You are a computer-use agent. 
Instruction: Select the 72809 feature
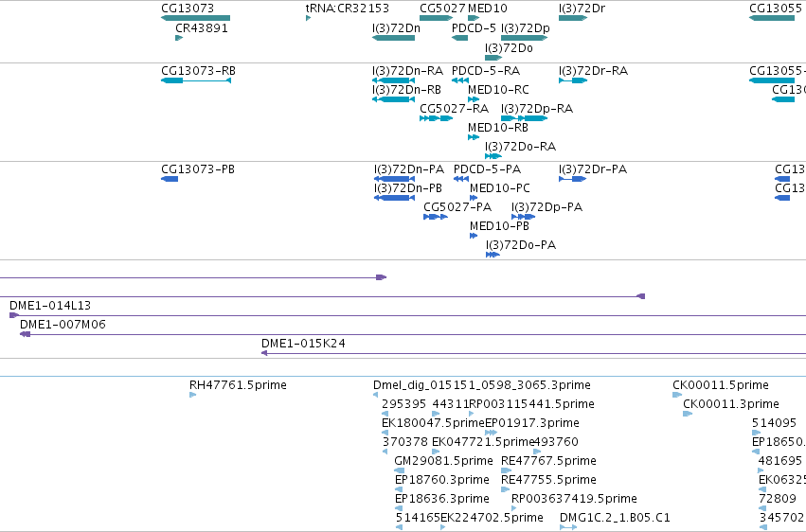[x=762, y=508]
